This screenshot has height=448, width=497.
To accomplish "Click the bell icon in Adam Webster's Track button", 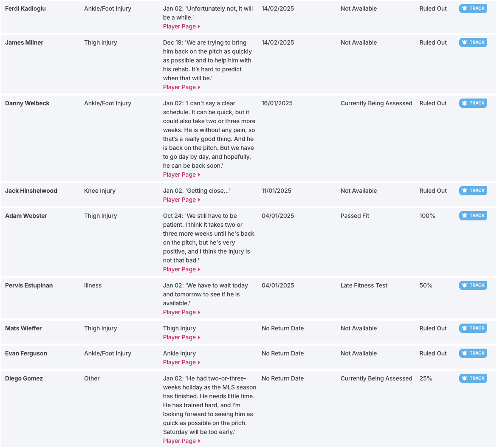I will 464,216.
